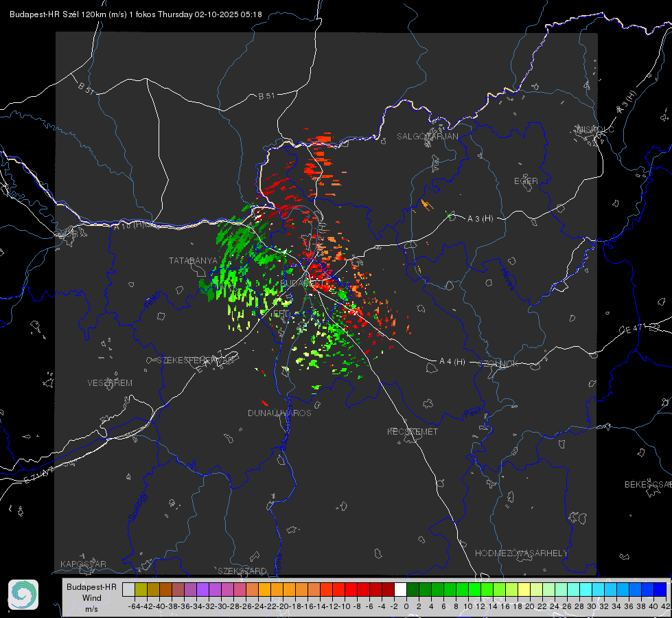Click the SZÉKESFEHÉRVÁR city label

(x=195, y=360)
